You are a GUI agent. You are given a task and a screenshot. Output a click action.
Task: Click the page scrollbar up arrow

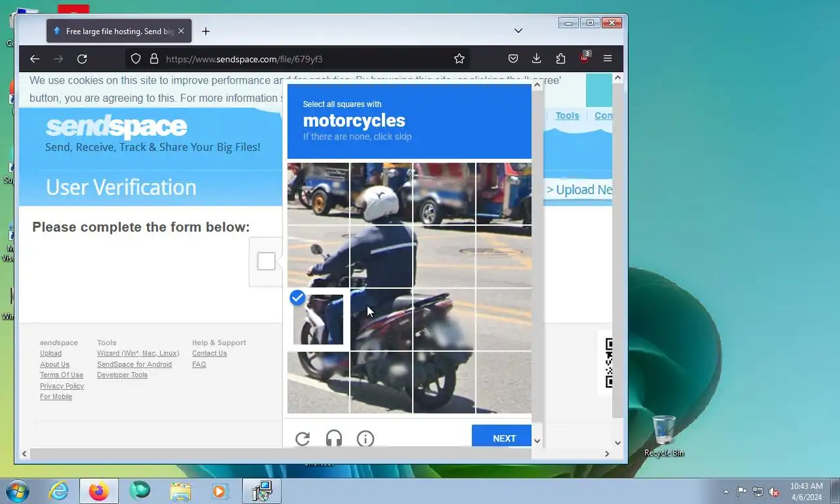tap(618, 78)
